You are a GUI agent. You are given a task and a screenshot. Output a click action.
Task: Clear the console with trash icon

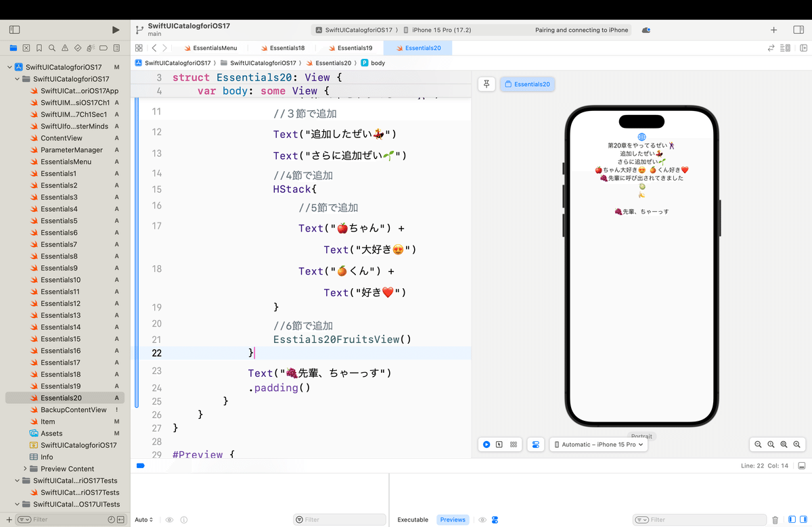(x=775, y=520)
